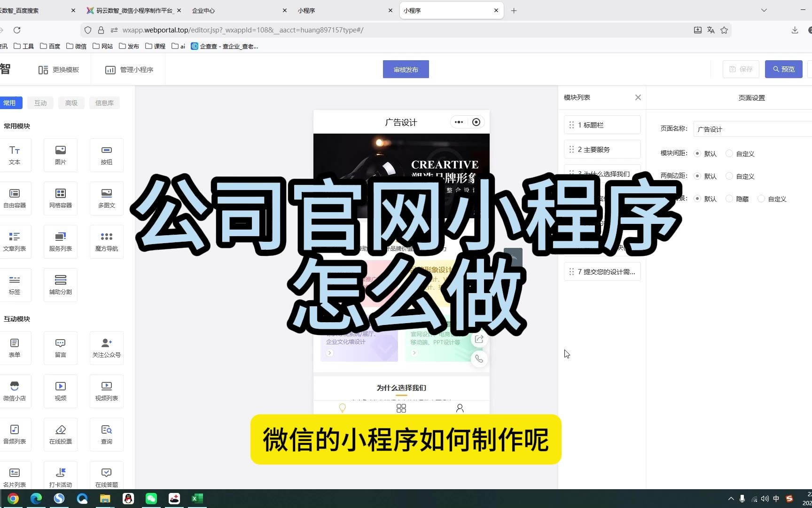Add the 服务列表 service list module
The width and height of the screenshot is (812, 508).
pyautogui.click(x=61, y=242)
